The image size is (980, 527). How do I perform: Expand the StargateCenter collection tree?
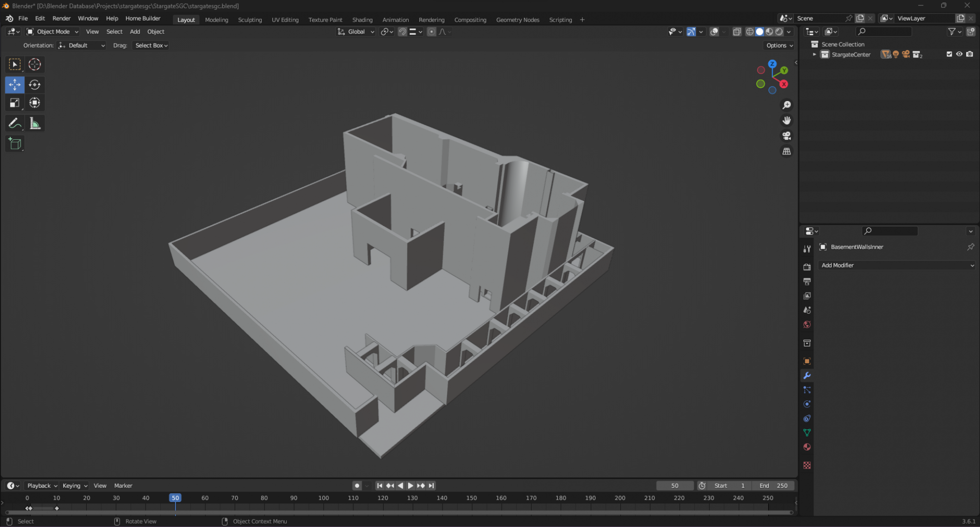814,54
